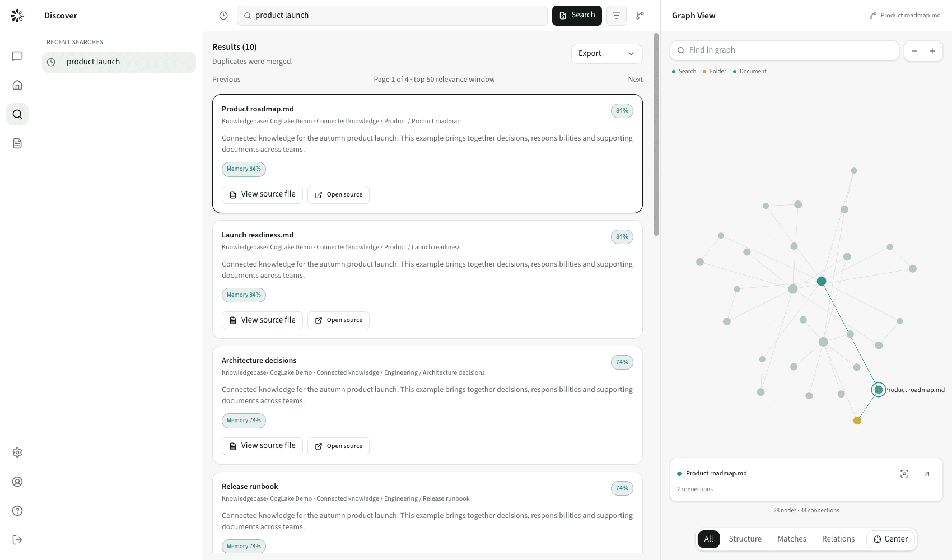Open the search filters icon
This screenshot has height=560, width=952.
(x=617, y=16)
